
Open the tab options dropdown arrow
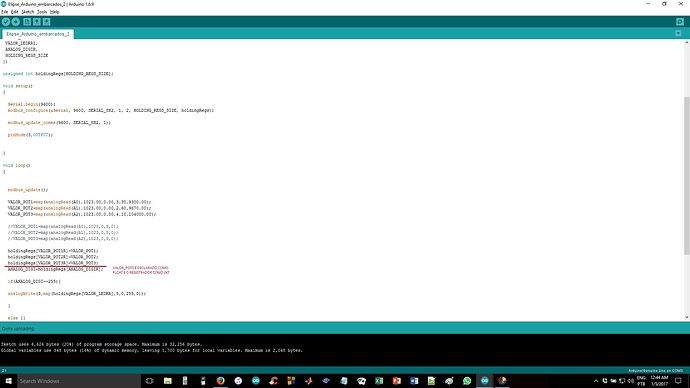click(x=678, y=33)
